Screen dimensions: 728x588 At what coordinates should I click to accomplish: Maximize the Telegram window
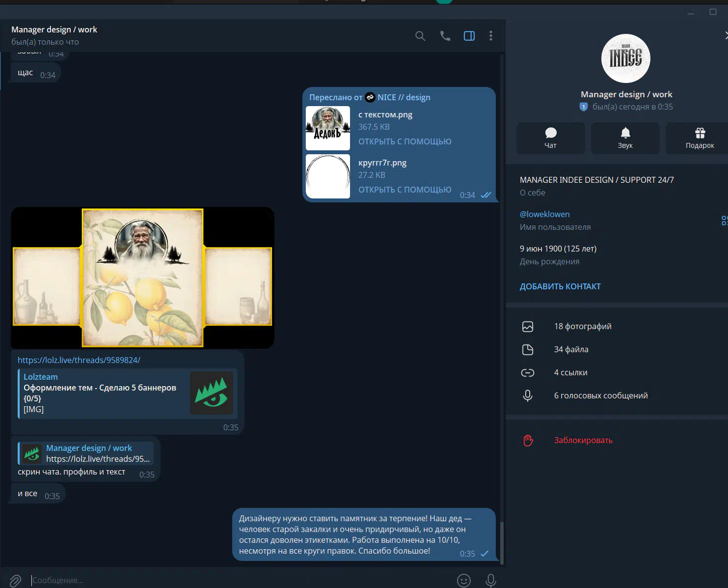(713, 12)
